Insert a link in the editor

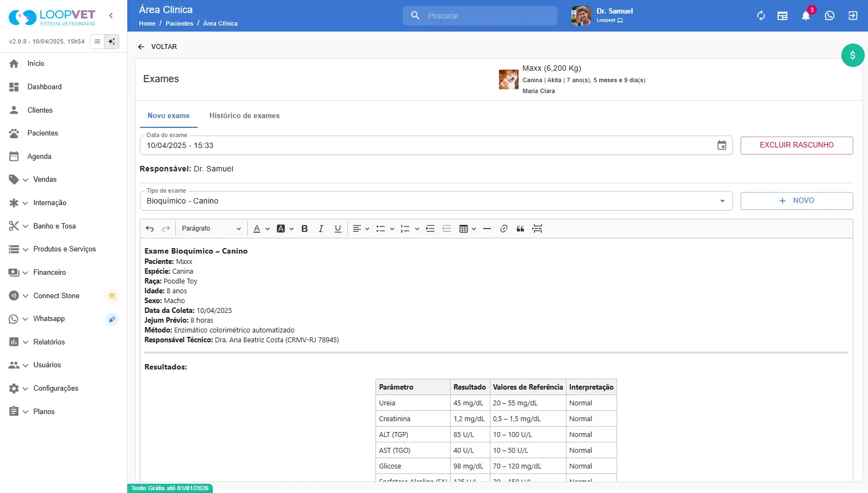click(503, 229)
